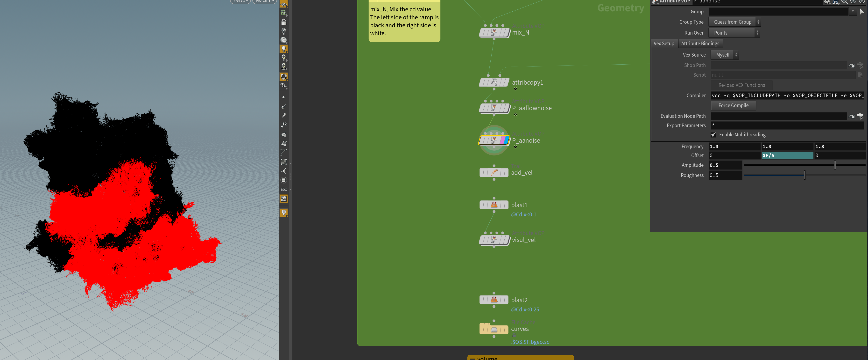
Task: Switch to the Attribute Bindings tab
Action: point(700,44)
